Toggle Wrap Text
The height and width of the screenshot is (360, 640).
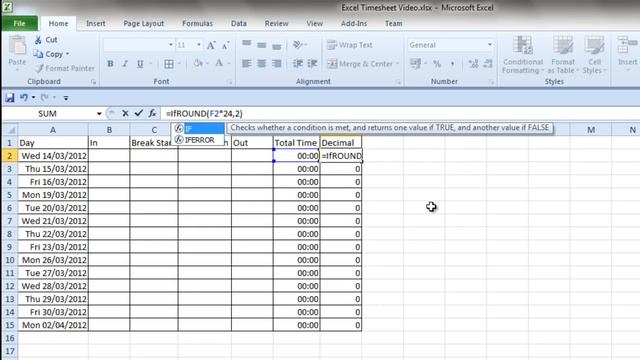click(x=350, y=45)
